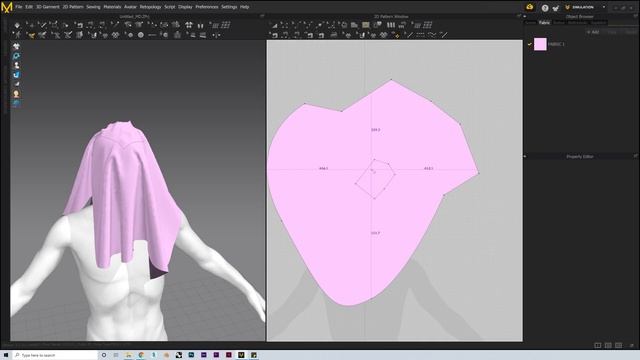Image resolution: width=640 pixels, height=360 pixels.
Task: Open the Sewing menu
Action: tap(93, 7)
